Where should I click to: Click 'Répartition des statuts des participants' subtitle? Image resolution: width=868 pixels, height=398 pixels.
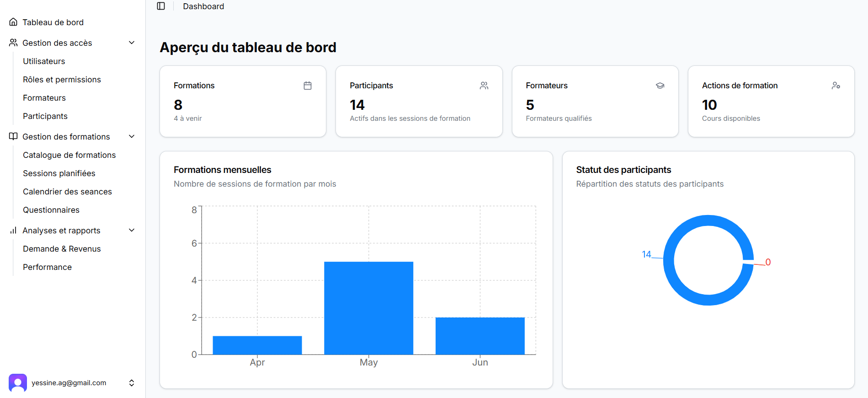tap(650, 184)
